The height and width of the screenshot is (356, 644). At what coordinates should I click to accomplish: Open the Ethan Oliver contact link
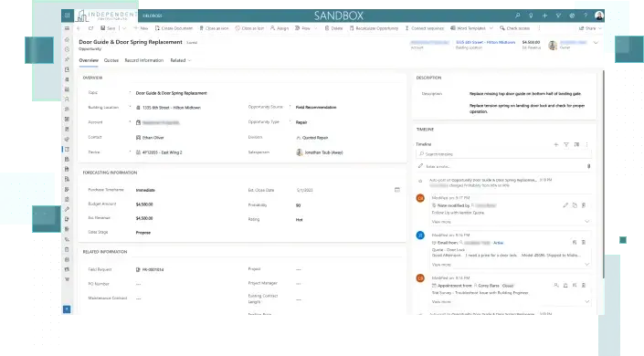click(x=153, y=138)
